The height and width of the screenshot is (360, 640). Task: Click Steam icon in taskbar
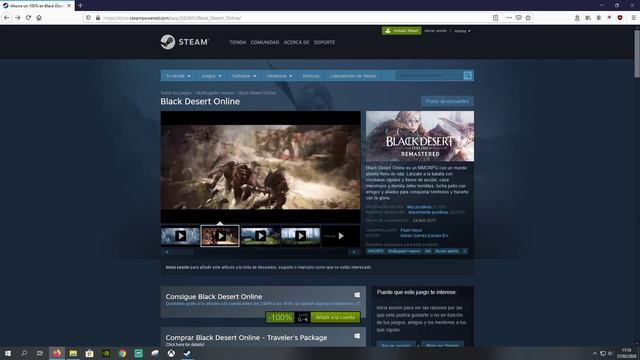[x=187, y=353]
